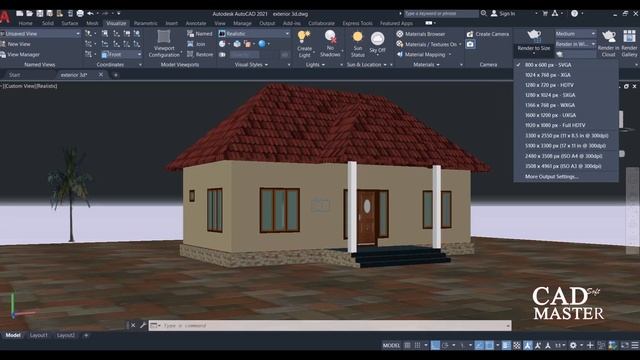The height and width of the screenshot is (360, 640).
Task: Click the Restore viewports icon
Action: [x=190, y=54]
